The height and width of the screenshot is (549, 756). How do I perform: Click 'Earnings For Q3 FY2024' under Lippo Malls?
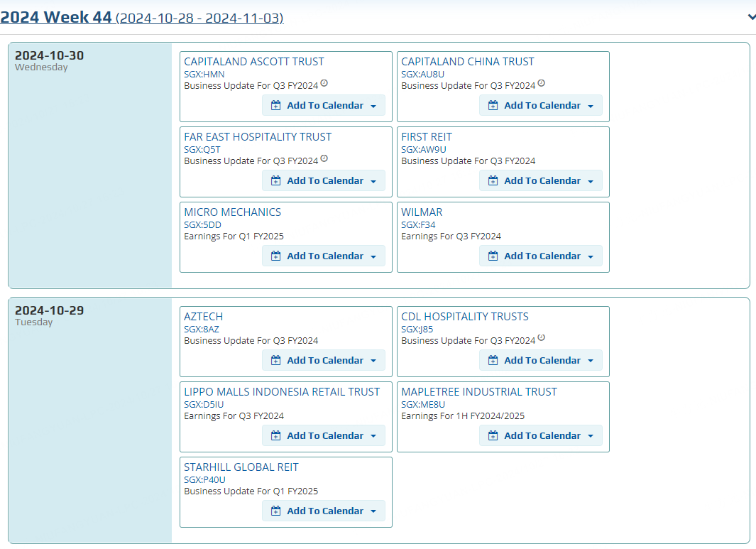pyautogui.click(x=234, y=416)
